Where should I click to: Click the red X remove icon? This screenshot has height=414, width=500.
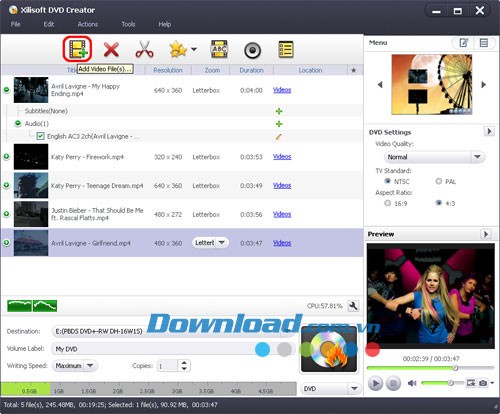click(111, 50)
